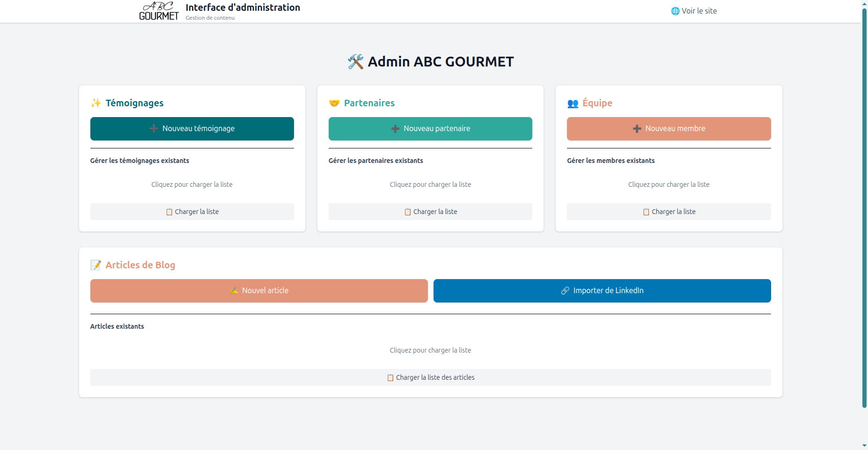Click the memo icon beside Articles de Blog
The height and width of the screenshot is (450, 868).
pos(96,265)
